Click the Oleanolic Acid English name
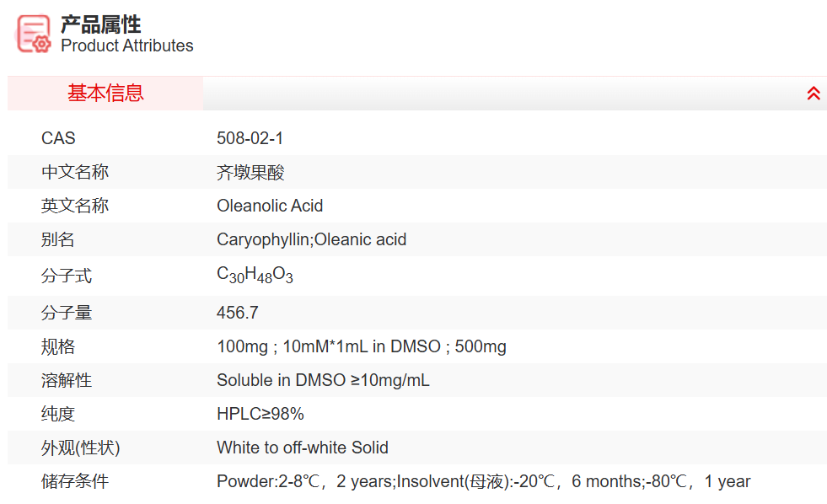Screen dimensions: 827x504 [270, 206]
